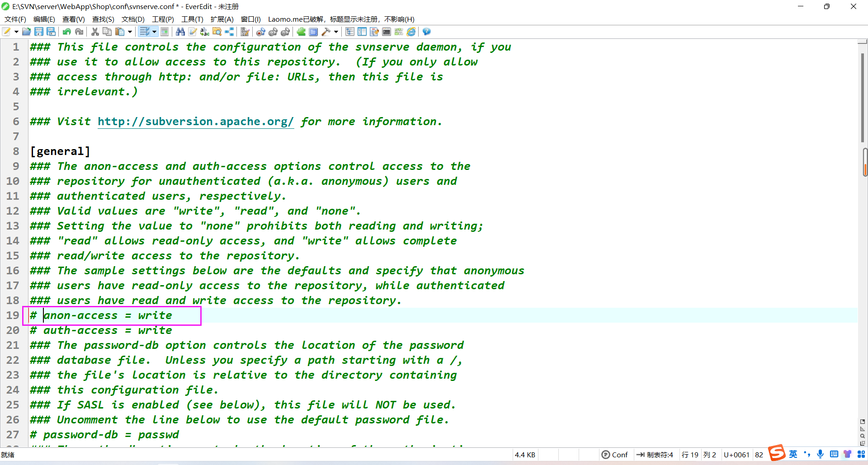Viewport: 868px width, 465px height.
Task: Click the column marker pencil icon
Action: pyautogui.click(x=245, y=32)
